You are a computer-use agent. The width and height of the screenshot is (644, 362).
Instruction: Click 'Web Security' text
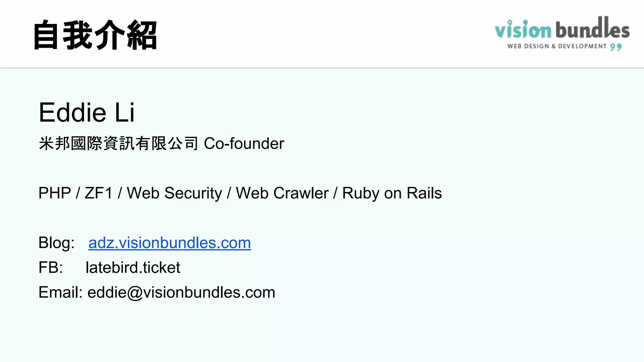click(174, 193)
